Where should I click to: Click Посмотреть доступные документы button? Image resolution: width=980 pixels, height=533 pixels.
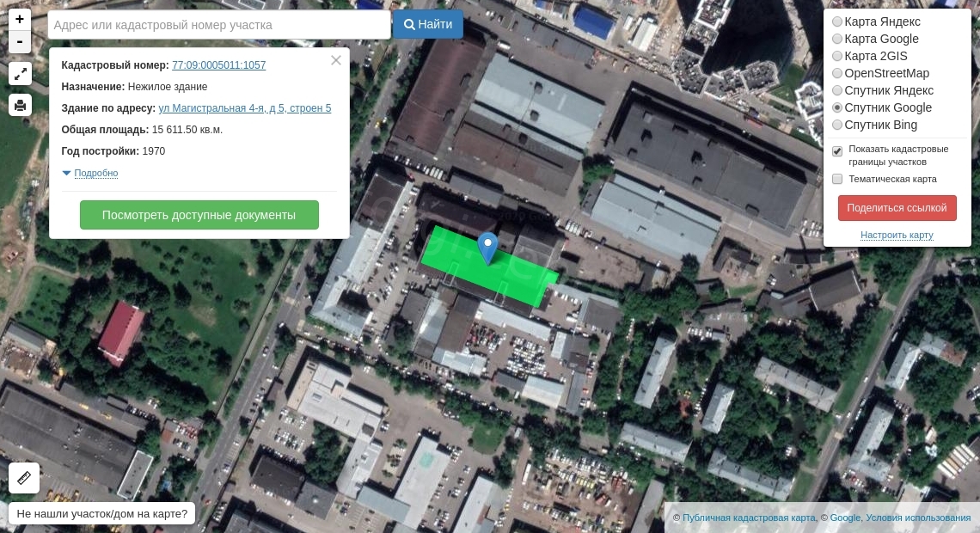pyautogui.click(x=199, y=215)
